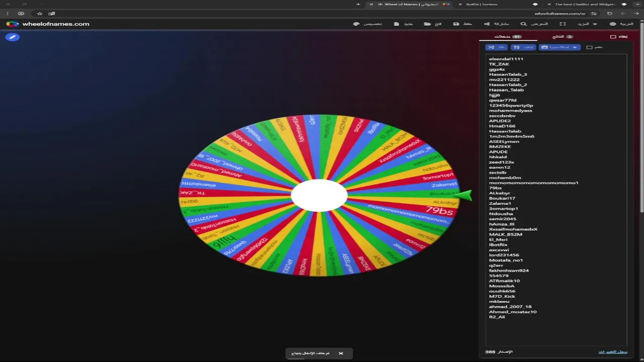Select the Wheel of Names browser tab

point(410,4)
